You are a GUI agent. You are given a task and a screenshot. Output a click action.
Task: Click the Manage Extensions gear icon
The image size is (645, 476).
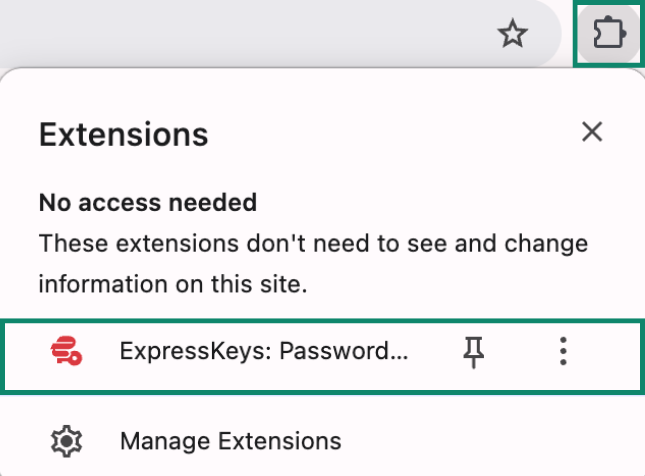tap(67, 440)
